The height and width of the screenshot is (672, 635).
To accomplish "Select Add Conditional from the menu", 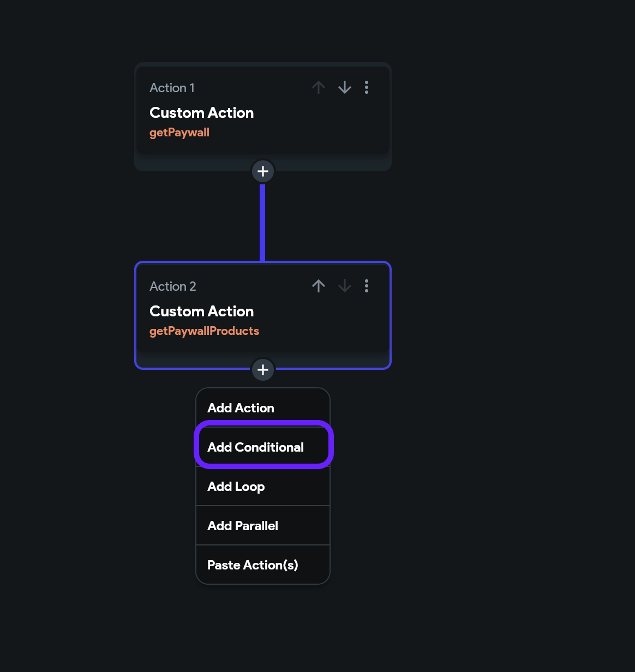I will point(255,447).
